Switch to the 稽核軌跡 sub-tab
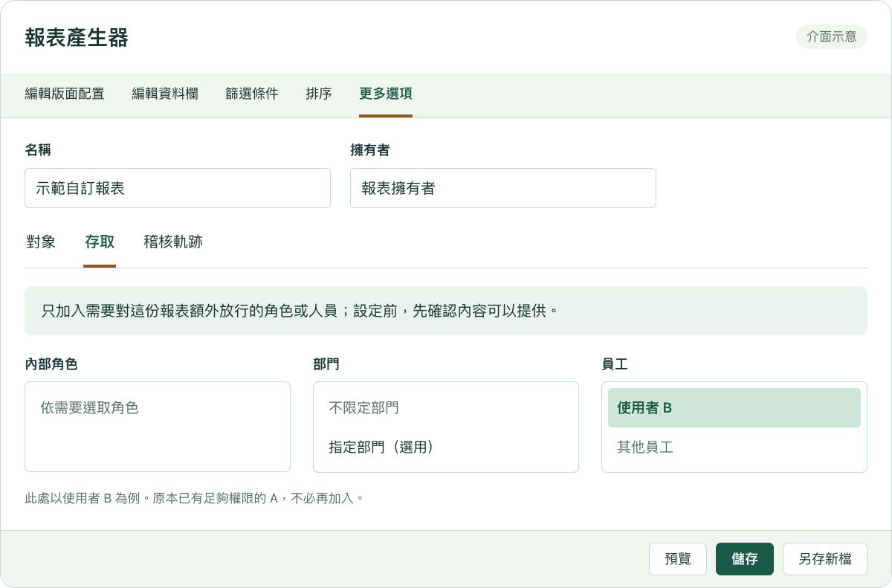Viewport: 892px width, 588px height. pos(173,242)
